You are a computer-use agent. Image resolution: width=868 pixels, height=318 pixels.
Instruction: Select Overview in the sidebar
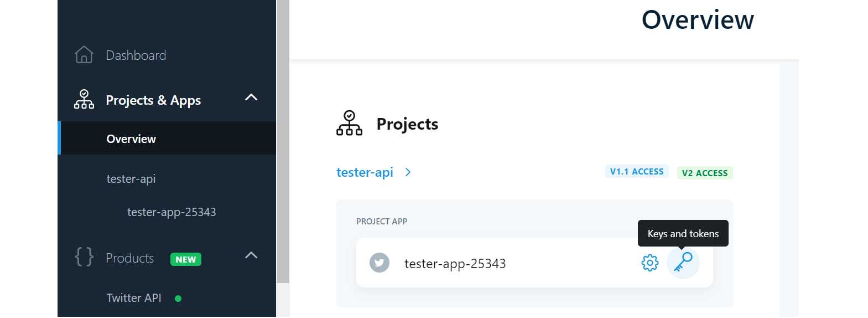coord(131,139)
